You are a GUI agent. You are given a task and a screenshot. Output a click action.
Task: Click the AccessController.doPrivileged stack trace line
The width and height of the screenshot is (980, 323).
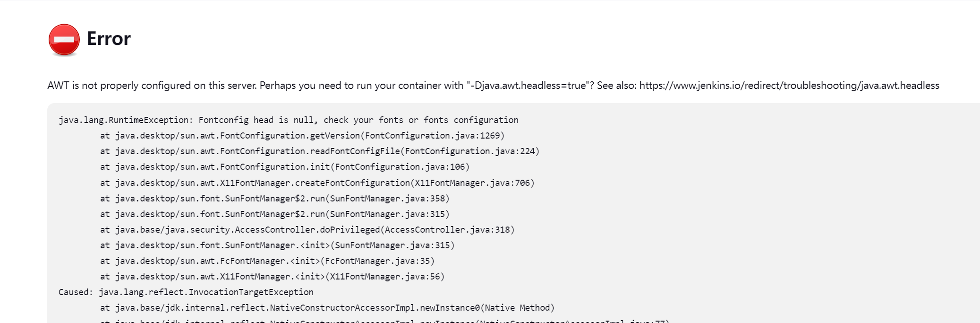pos(307,230)
